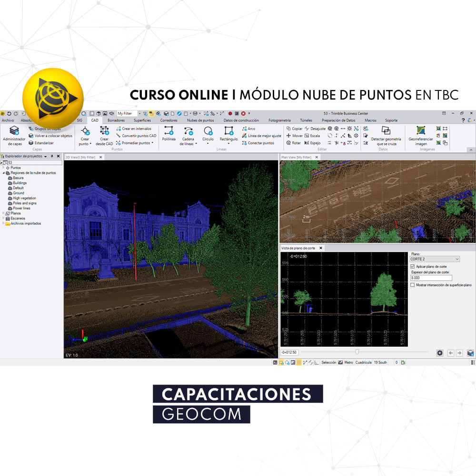Select the Arco tool
Screen dimensions: 476x476
pyautogui.click(x=249, y=128)
